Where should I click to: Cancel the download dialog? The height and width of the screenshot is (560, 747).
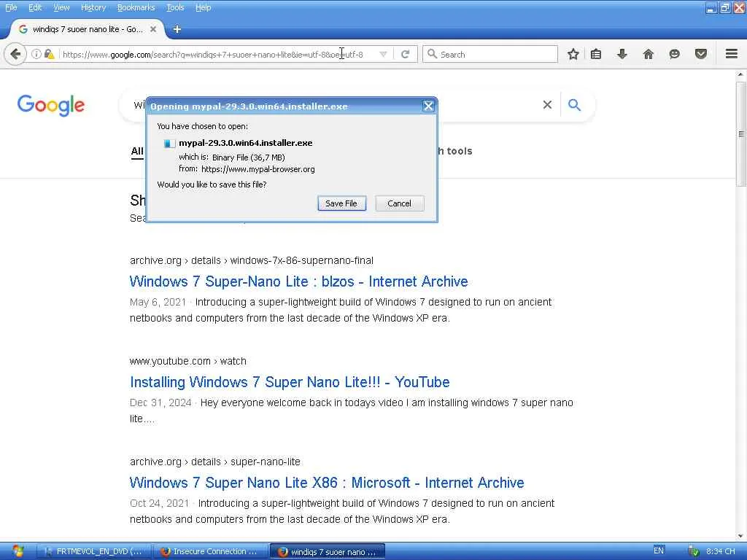point(399,203)
